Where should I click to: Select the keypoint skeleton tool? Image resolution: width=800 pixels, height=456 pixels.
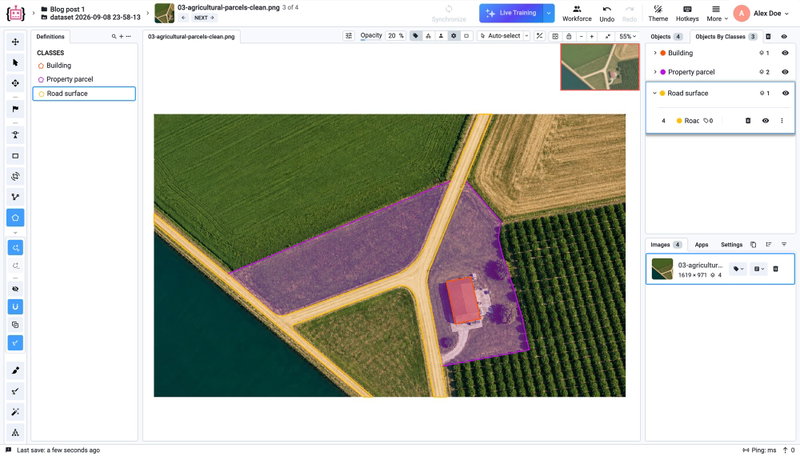tap(15, 135)
